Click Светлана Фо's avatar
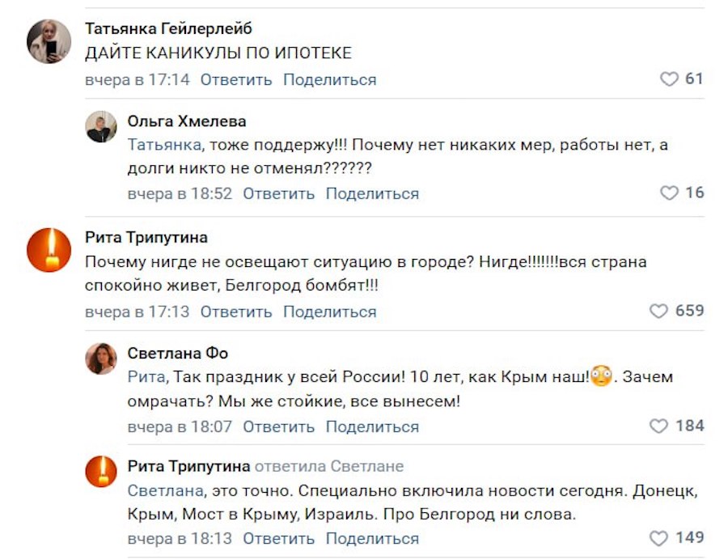728x560 pixels. [101, 358]
